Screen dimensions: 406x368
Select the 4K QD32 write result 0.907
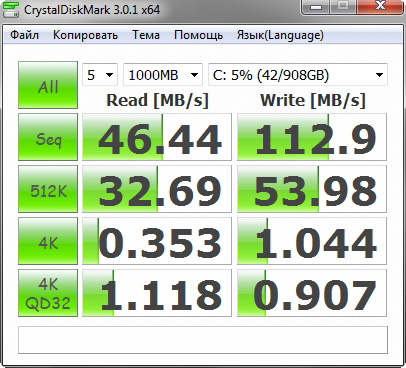(x=312, y=293)
